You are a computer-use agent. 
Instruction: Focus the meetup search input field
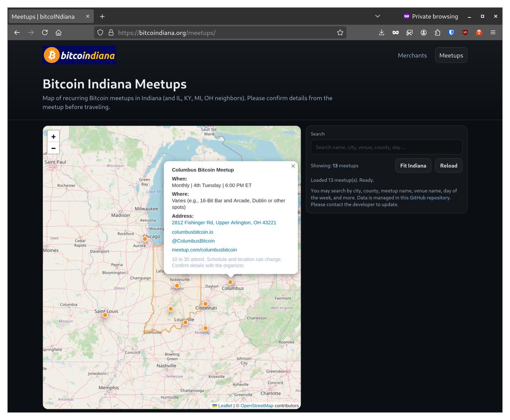pos(386,147)
